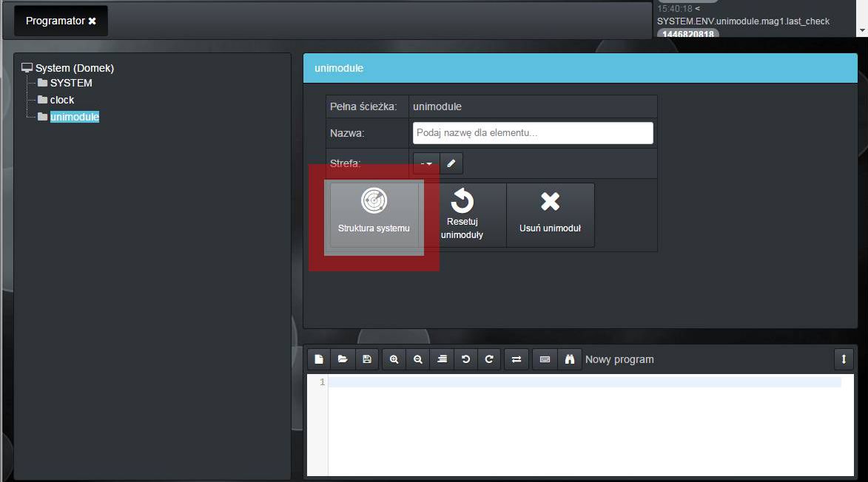The width and height of the screenshot is (868, 482).
Task: Edit zone with the pencil button
Action: 451,163
